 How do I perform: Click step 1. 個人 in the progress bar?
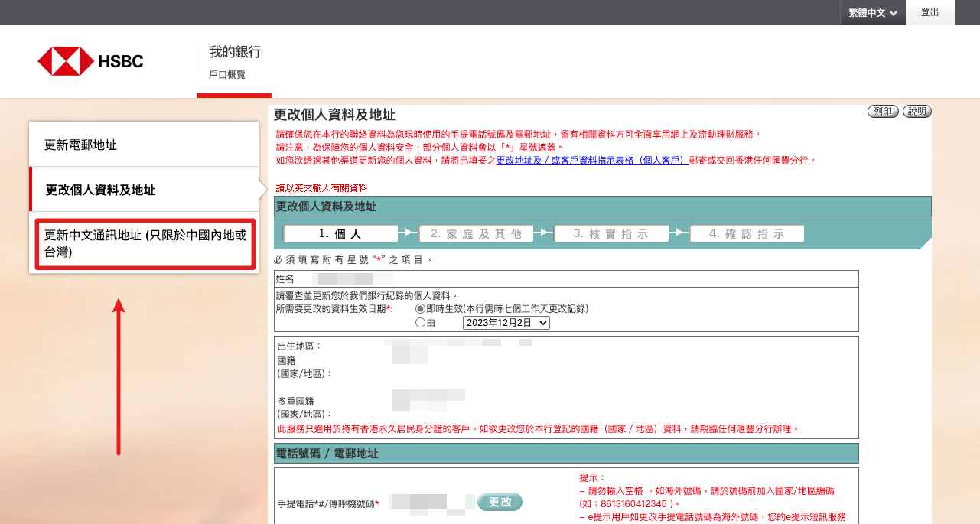(x=340, y=234)
